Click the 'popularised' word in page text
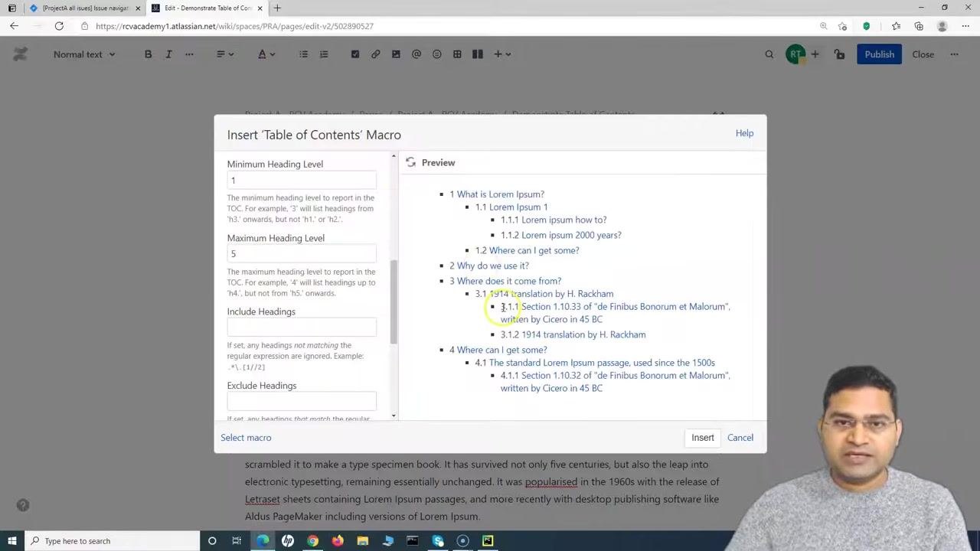This screenshot has width=980, height=551. point(551,482)
